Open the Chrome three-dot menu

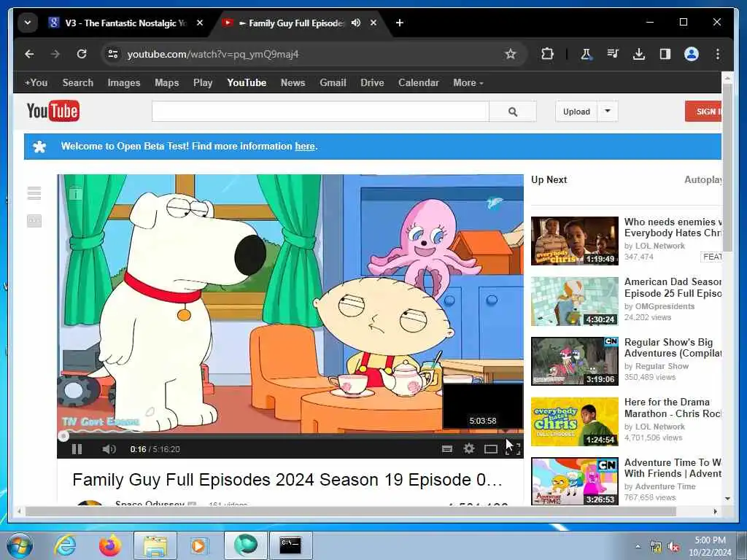(x=718, y=54)
